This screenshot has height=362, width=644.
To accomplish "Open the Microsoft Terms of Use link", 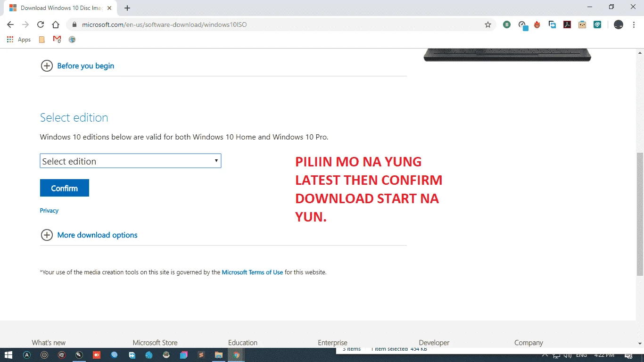I will coord(252,272).
